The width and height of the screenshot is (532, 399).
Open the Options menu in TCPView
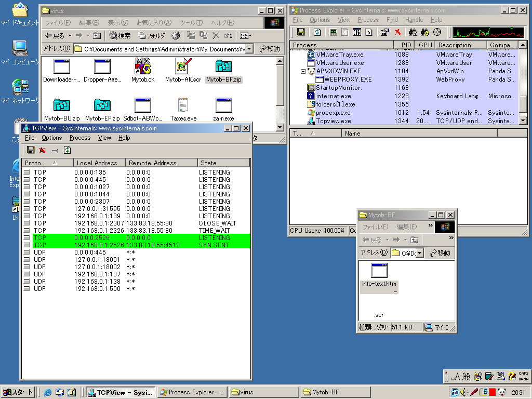click(x=51, y=138)
